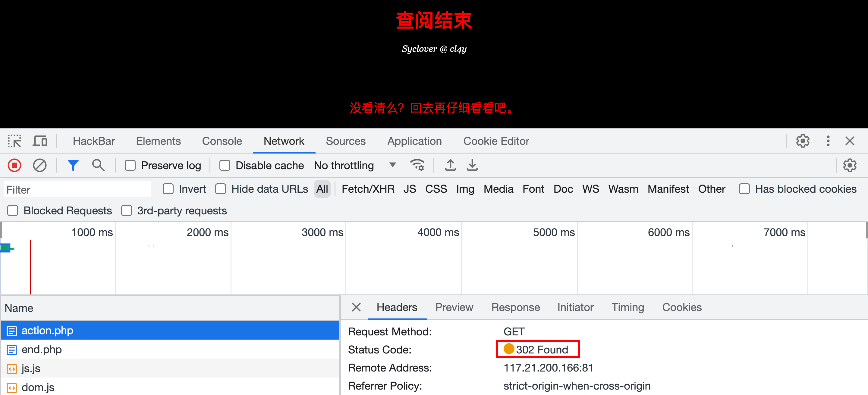The image size is (868, 395).
Task: Click strict-origin-when-cross-origin policy value
Action: tap(577, 386)
